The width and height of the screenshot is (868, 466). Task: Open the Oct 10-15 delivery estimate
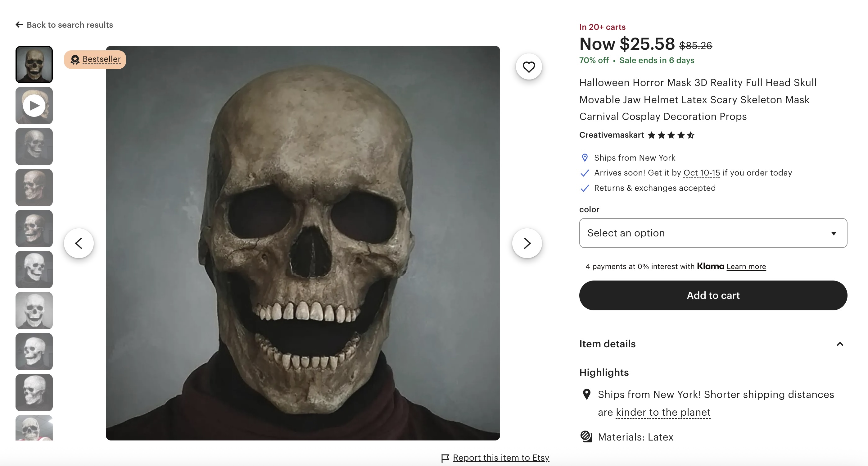(702, 173)
